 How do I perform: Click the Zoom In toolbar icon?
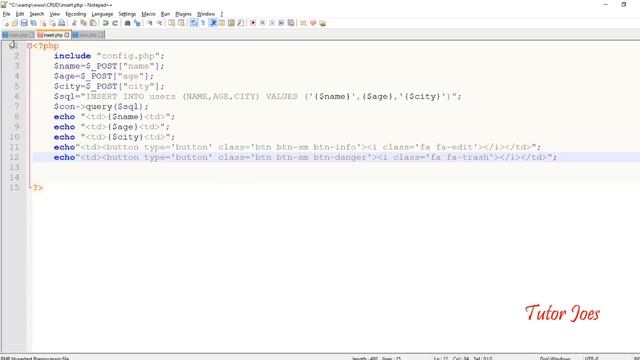coord(150,23)
